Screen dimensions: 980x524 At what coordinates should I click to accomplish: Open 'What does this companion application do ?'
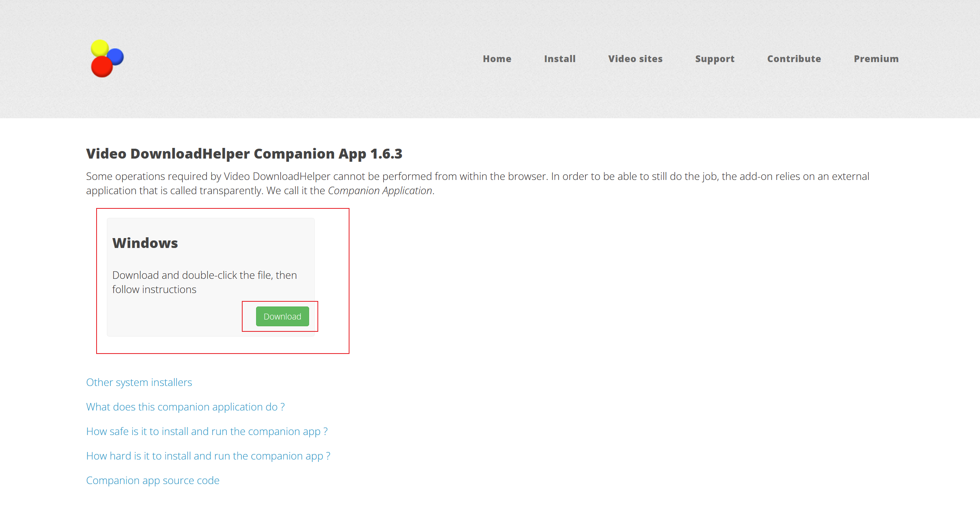pos(185,407)
